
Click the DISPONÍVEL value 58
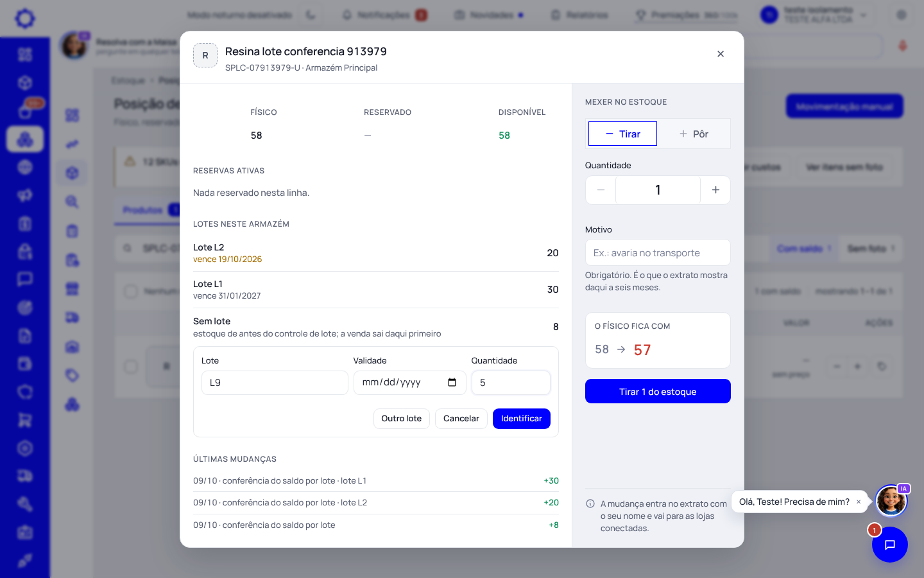504,136
